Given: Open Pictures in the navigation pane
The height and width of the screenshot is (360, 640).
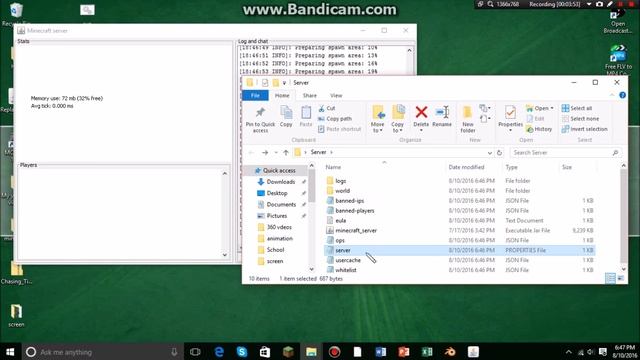Looking at the screenshot, I should [276, 216].
